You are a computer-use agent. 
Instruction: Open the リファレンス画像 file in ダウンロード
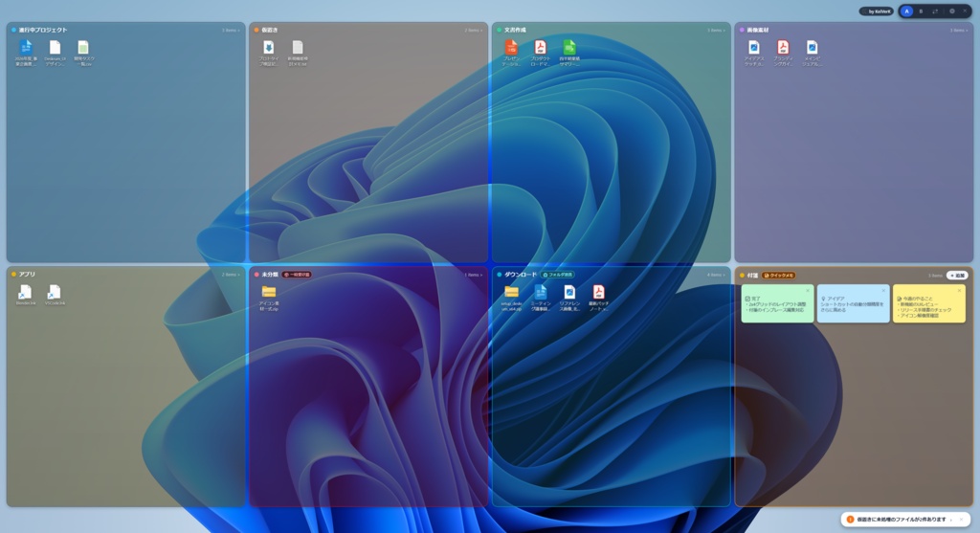[568, 298]
